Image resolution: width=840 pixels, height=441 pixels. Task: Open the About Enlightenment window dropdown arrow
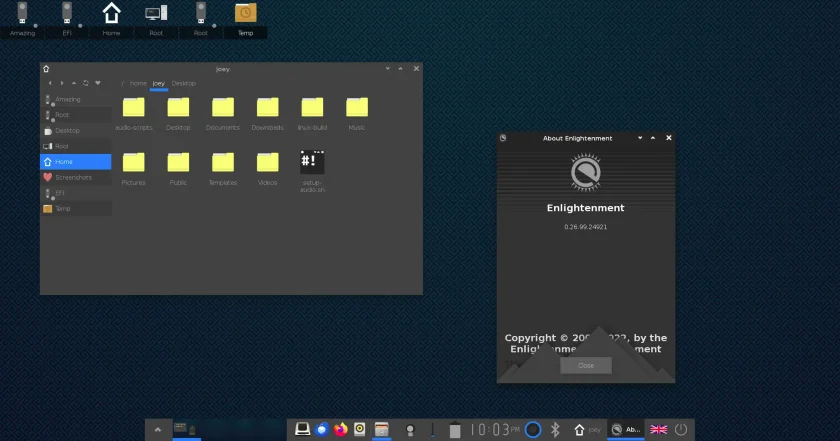pyautogui.click(x=640, y=138)
